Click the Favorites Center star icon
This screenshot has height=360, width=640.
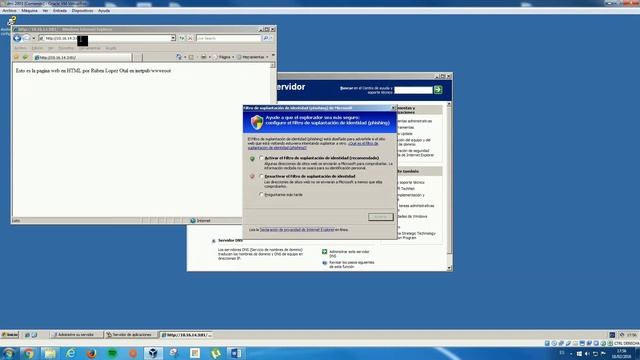point(17,57)
